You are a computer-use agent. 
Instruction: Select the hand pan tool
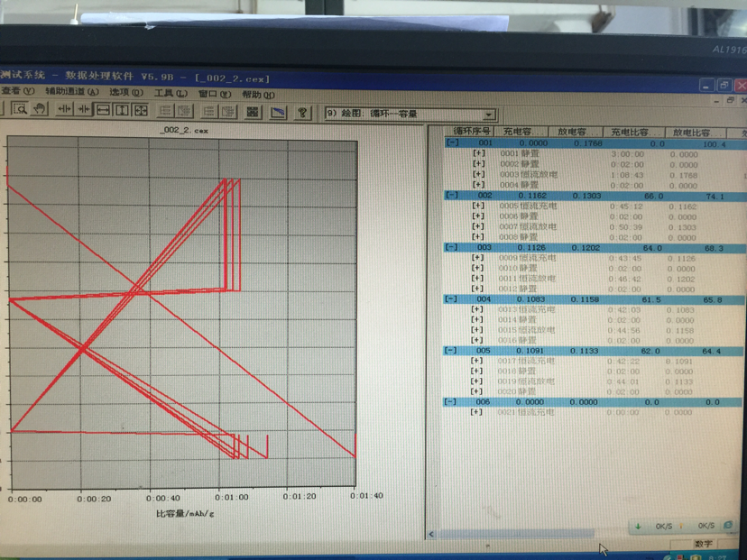pos(40,109)
